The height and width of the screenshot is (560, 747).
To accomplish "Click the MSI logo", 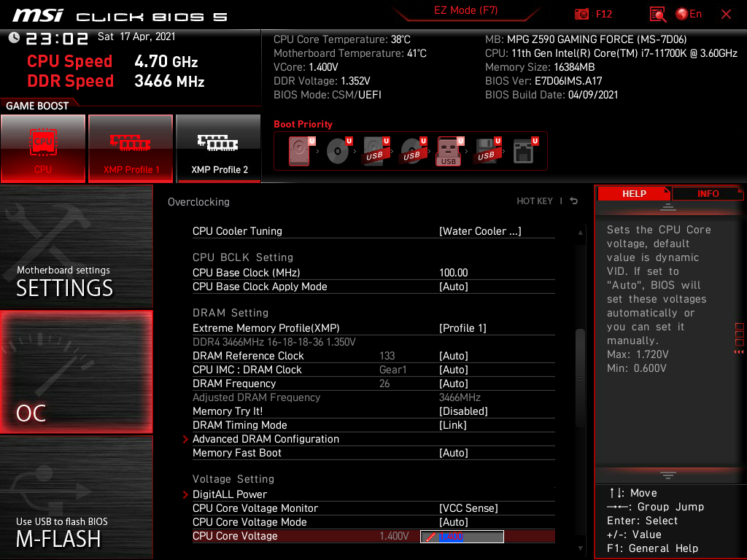I will coord(38,16).
